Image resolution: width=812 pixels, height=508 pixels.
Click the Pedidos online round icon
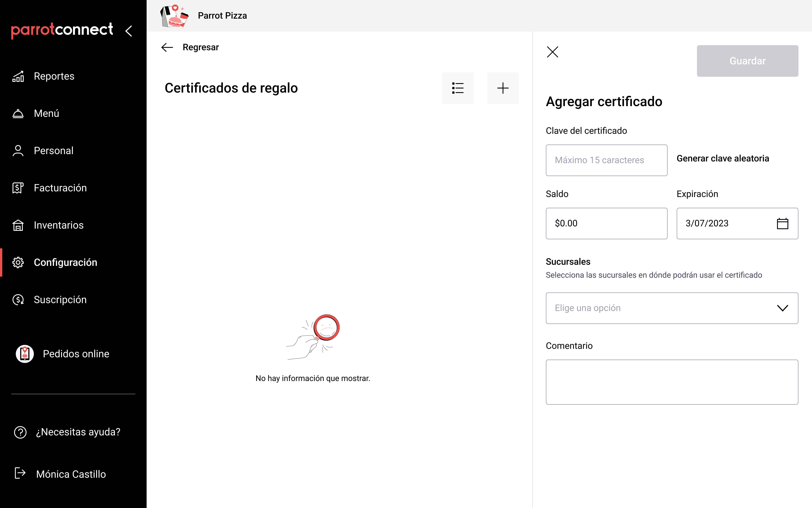25,354
